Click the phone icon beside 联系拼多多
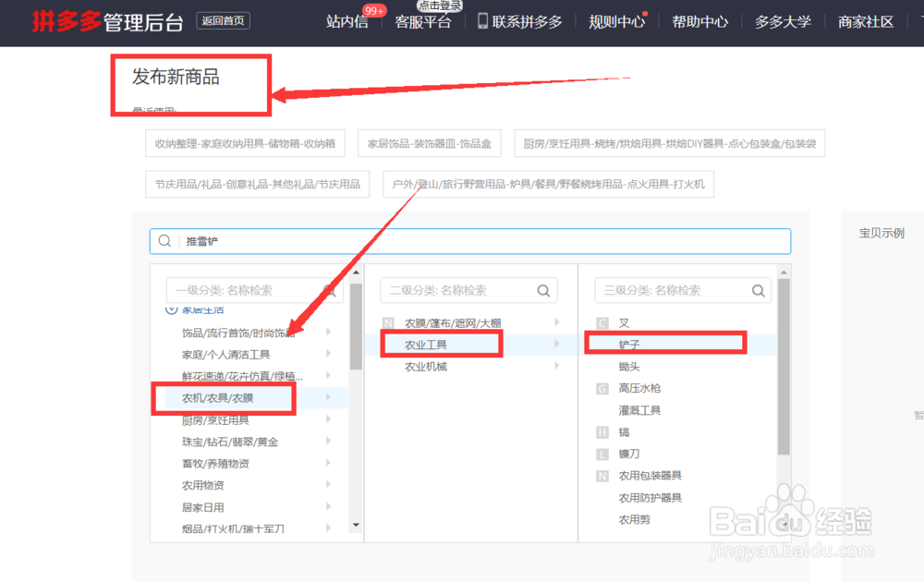Screen dimensions: 924x582 click(482, 21)
